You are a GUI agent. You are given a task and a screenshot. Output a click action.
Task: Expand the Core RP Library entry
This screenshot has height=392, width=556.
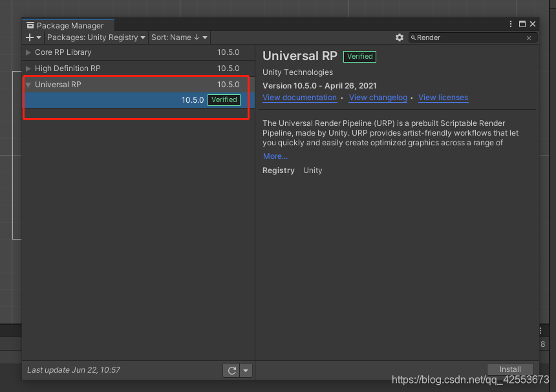click(x=28, y=52)
